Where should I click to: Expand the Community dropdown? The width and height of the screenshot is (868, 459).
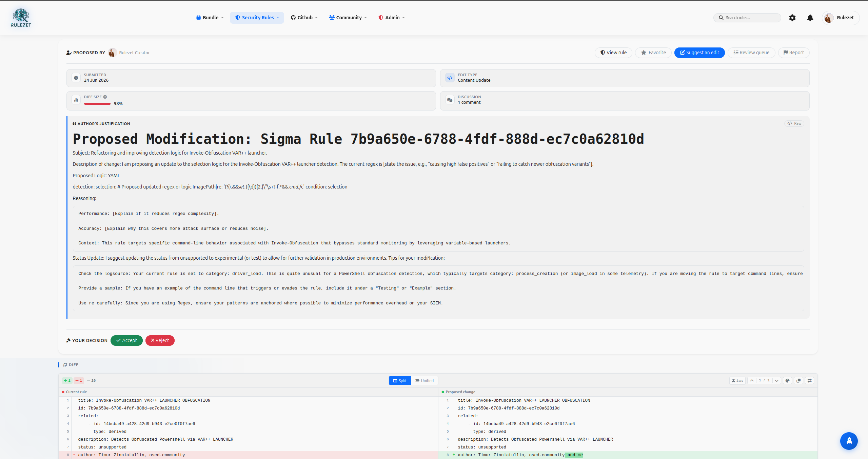point(348,18)
